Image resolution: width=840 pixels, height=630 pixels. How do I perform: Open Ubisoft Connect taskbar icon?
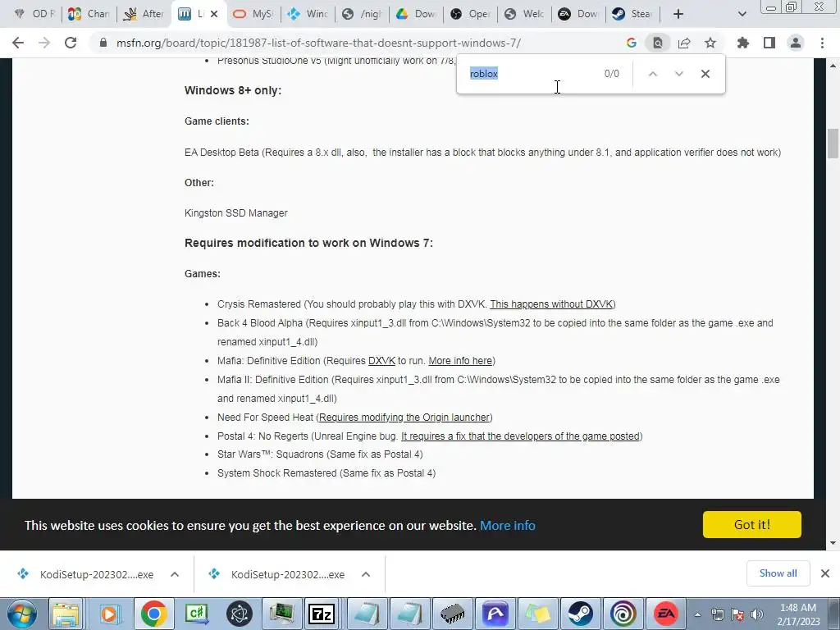pyautogui.click(x=623, y=614)
